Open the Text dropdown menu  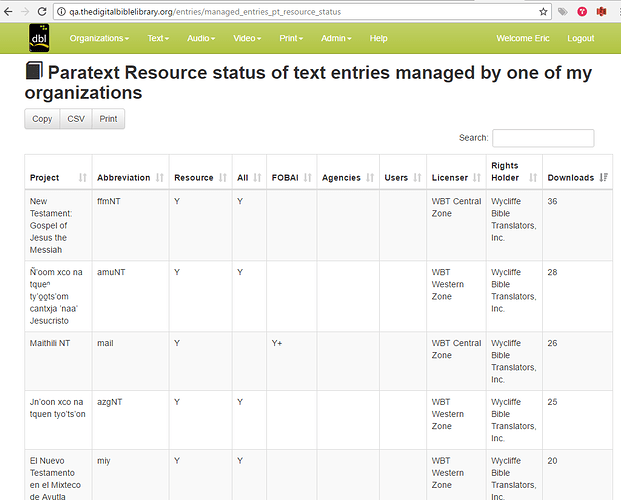point(158,38)
